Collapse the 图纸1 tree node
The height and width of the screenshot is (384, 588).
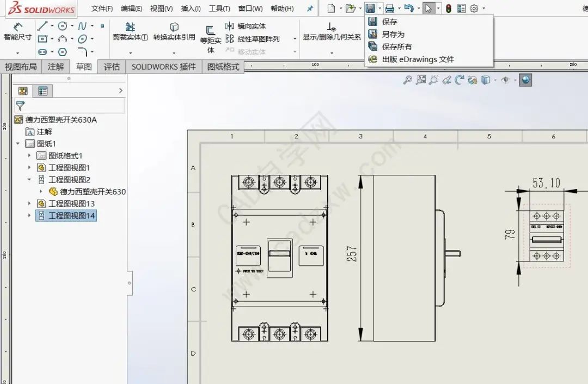19,143
